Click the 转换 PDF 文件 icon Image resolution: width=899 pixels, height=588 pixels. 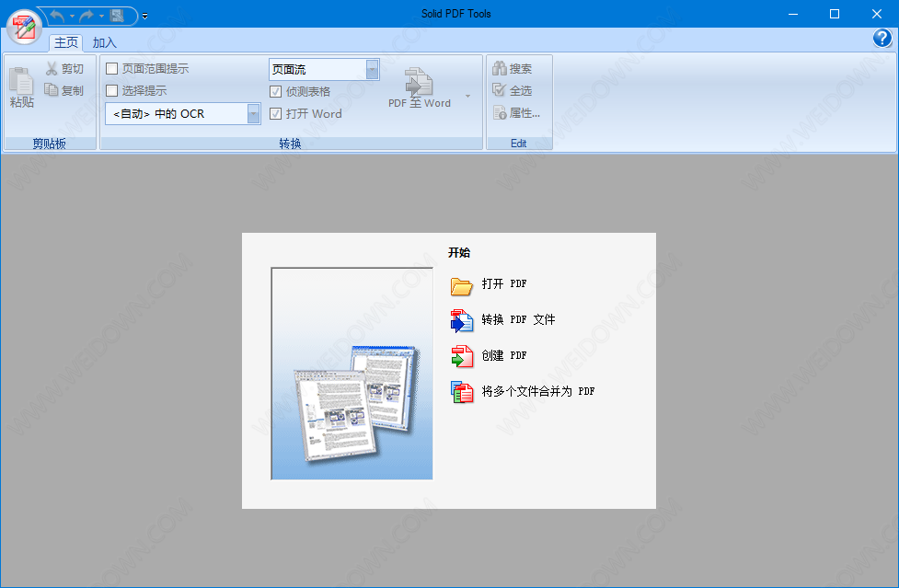462,321
